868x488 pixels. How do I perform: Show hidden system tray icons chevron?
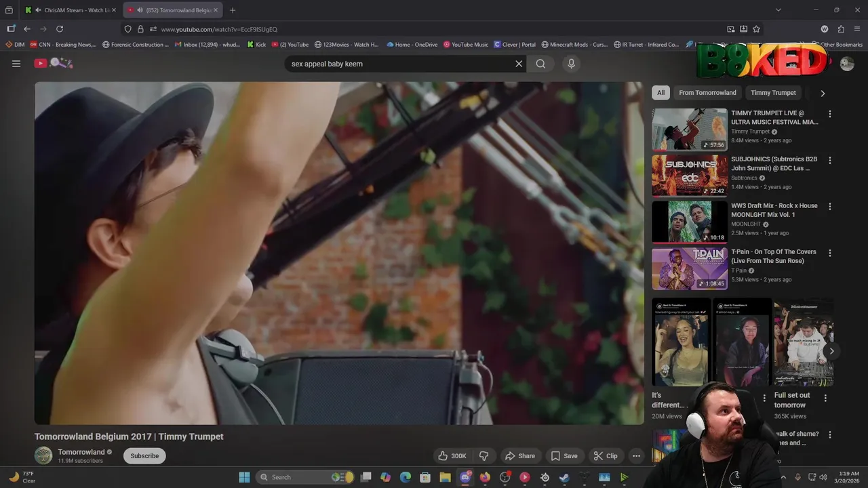(x=784, y=477)
